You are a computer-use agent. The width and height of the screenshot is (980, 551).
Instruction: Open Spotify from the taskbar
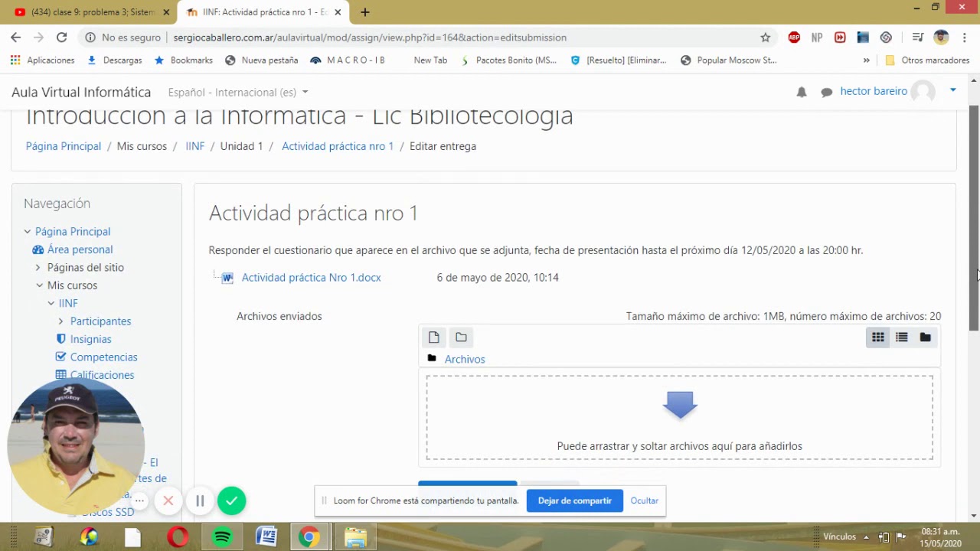tap(222, 537)
